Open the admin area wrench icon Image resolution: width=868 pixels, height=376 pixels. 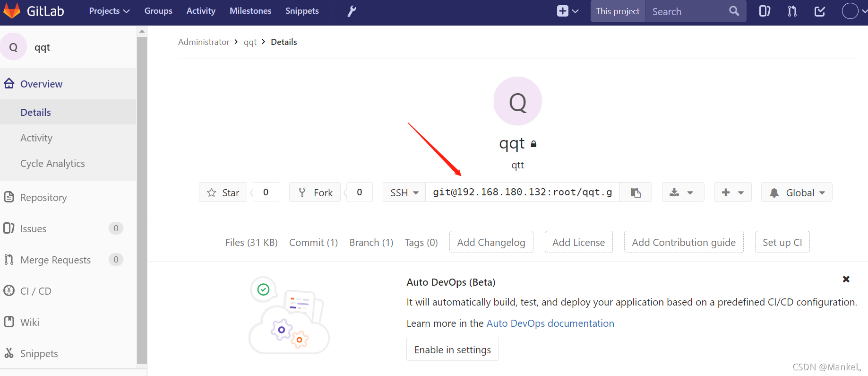click(352, 11)
